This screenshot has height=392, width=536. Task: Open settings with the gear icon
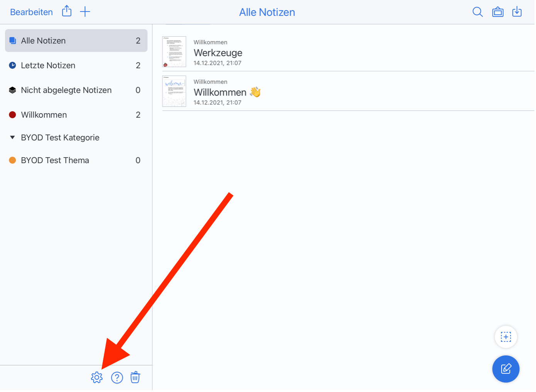point(97,377)
